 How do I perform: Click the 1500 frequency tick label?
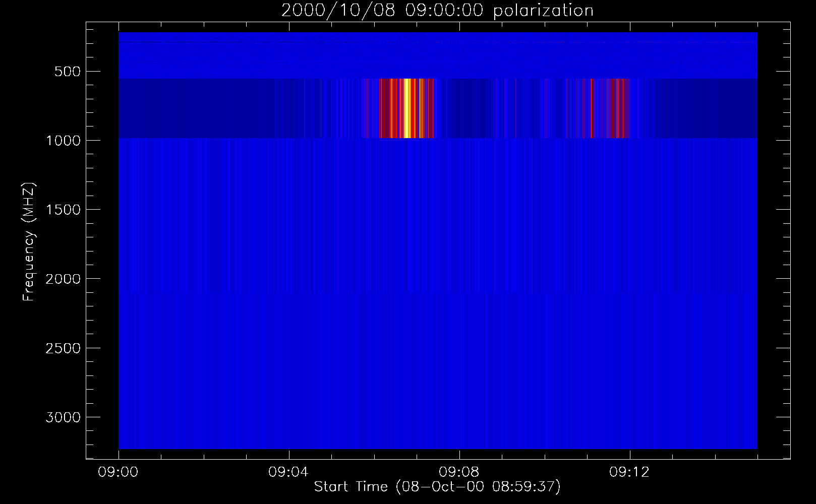click(63, 210)
